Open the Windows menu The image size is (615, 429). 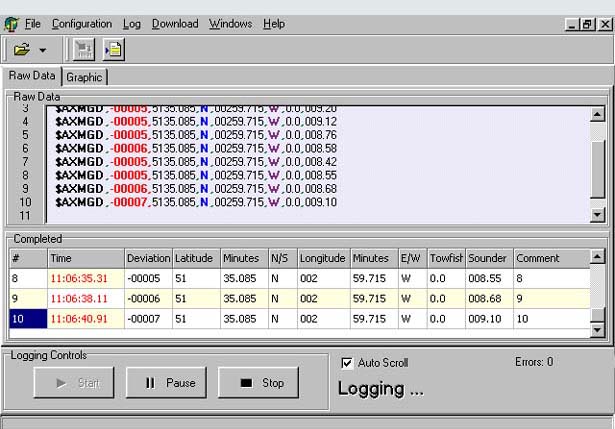click(x=231, y=24)
